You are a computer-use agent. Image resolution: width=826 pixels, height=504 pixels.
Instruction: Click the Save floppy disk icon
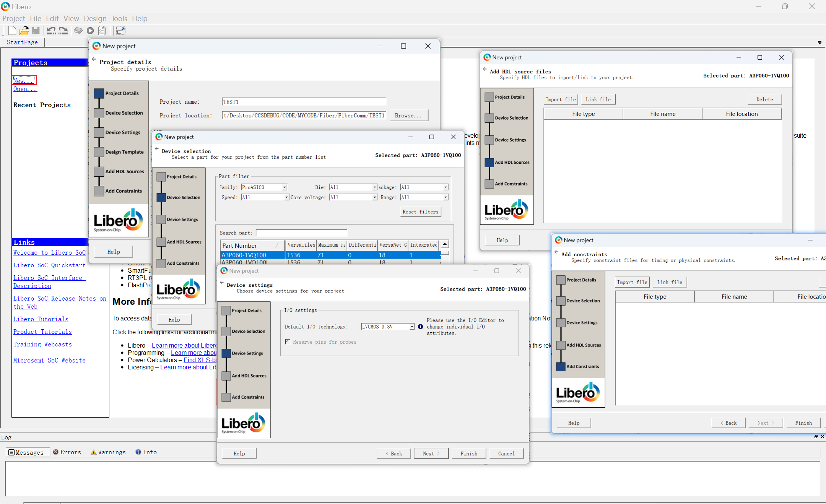pos(36,31)
